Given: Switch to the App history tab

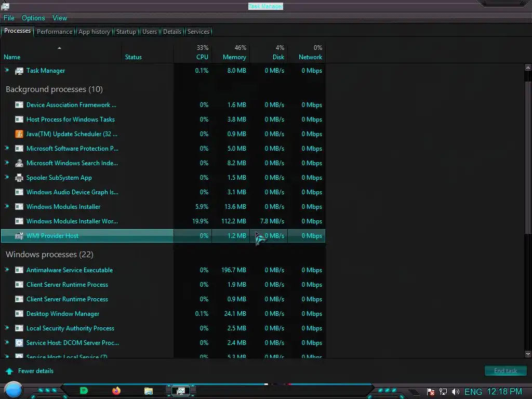Looking at the screenshot, I should coord(95,32).
